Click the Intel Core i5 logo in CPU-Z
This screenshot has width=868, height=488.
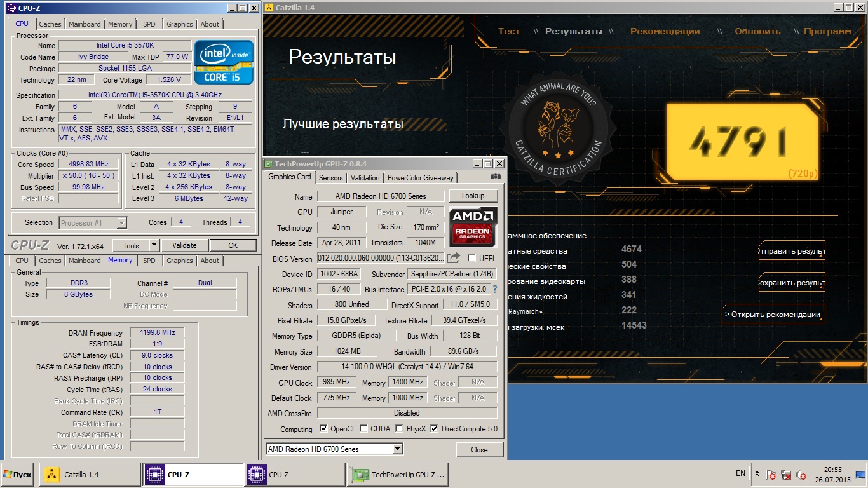224,62
